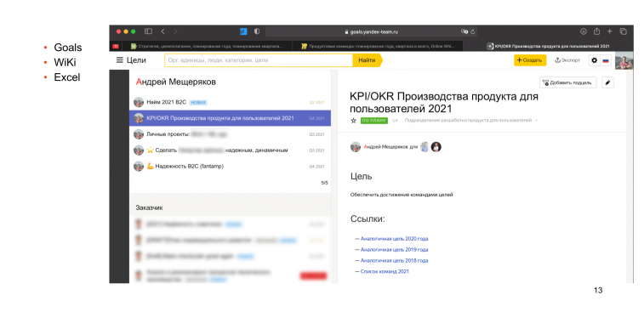Click the blue extension icon in toolbar
Viewport: 644px width, 312px height.
click(x=243, y=31)
